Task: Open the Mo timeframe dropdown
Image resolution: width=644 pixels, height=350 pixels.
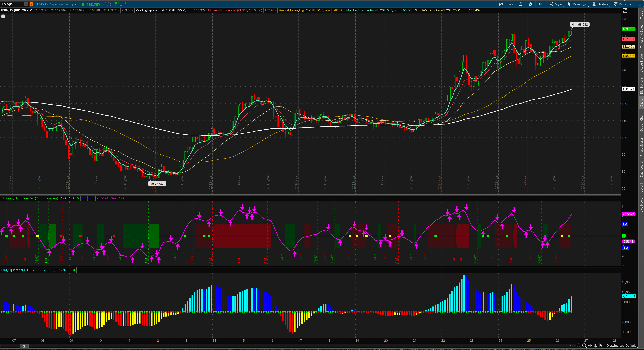Action: (x=541, y=4)
